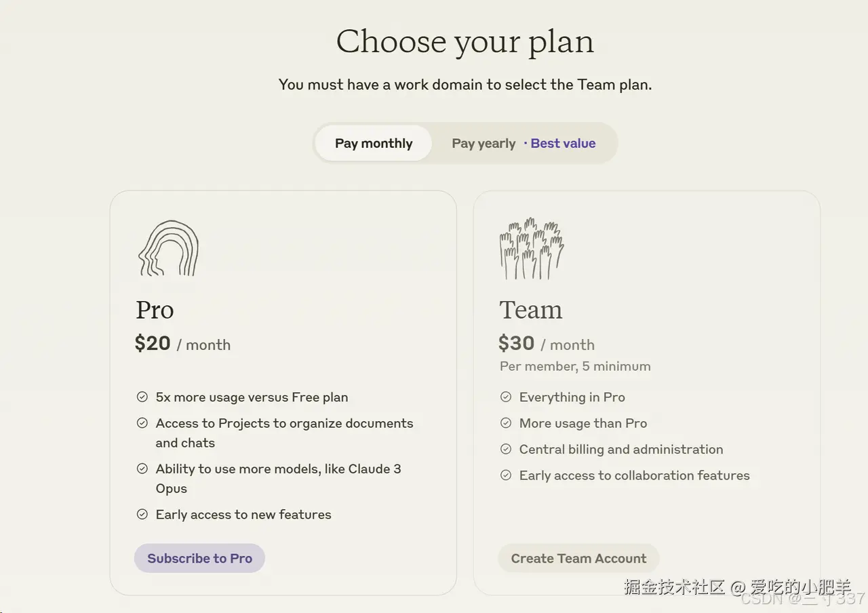The height and width of the screenshot is (613, 868).
Task: Click the 'Best value' label
Action: coord(563,143)
